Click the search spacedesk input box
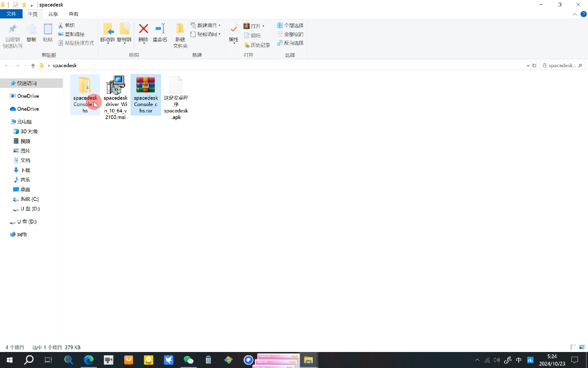 tap(562, 65)
